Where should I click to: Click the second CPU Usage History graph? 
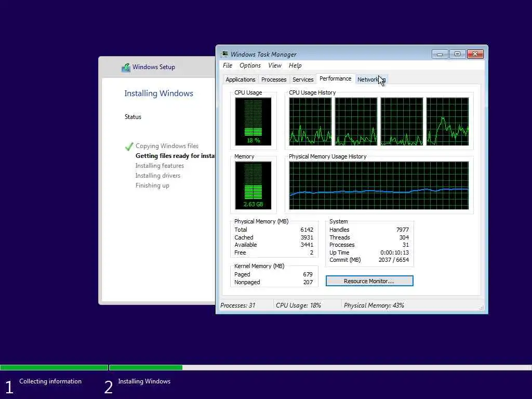[x=356, y=122]
